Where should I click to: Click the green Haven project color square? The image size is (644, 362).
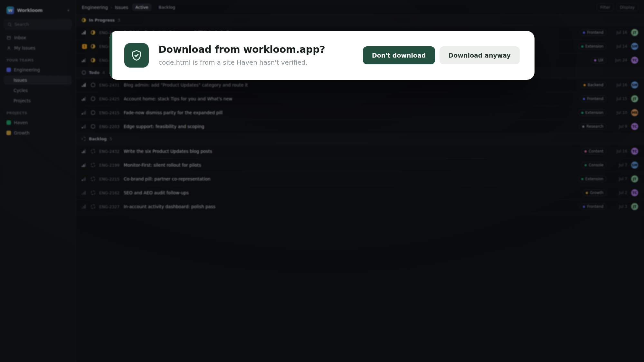click(9, 123)
